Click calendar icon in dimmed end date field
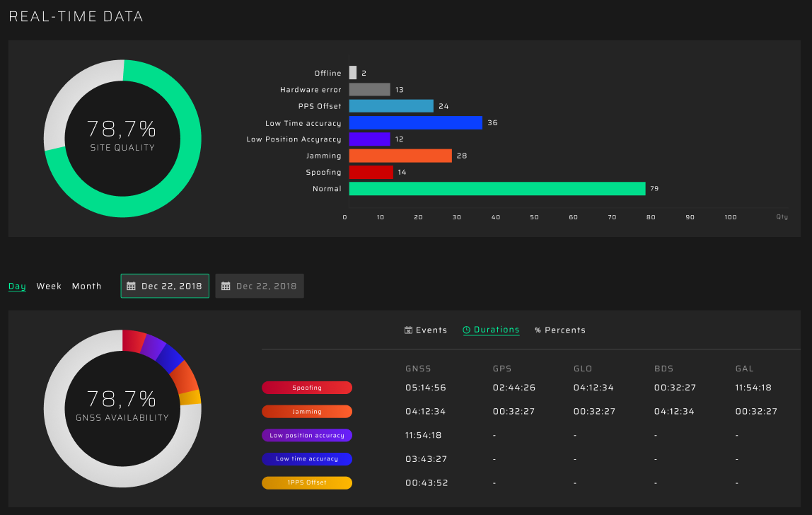This screenshot has height=515, width=812. [x=226, y=287]
